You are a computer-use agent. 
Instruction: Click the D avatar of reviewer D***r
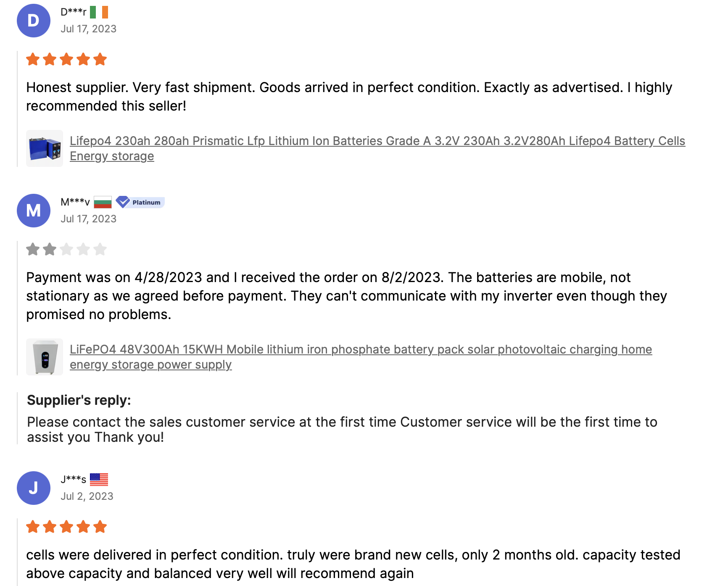(34, 21)
